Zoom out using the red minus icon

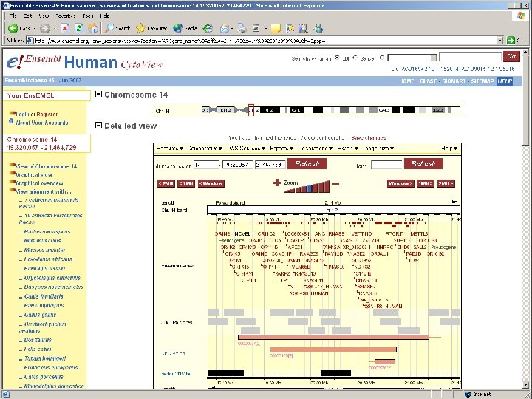coord(335,184)
